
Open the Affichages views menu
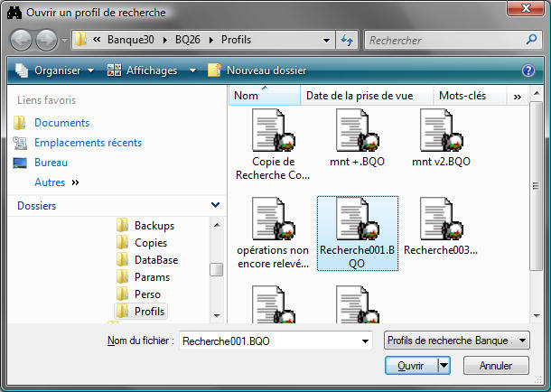tap(150, 70)
